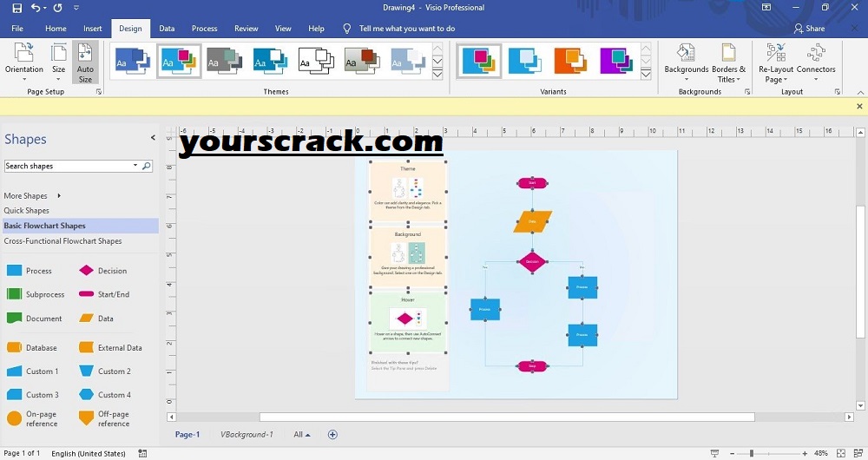Select the Custom 3 shape

pos(15,395)
